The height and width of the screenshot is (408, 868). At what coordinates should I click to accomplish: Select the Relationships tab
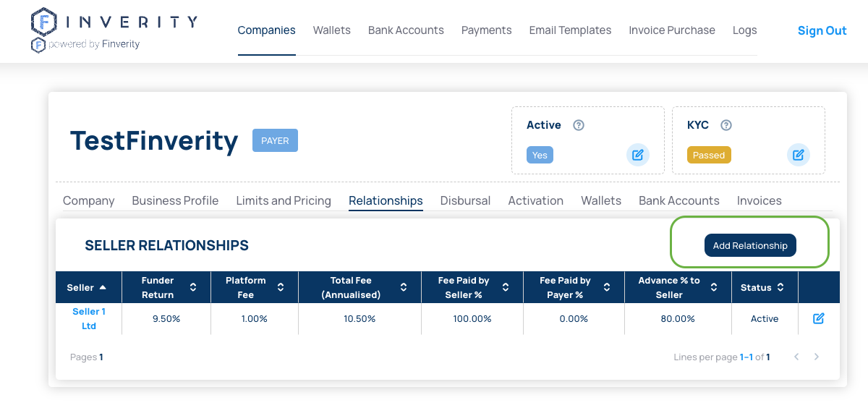386,200
